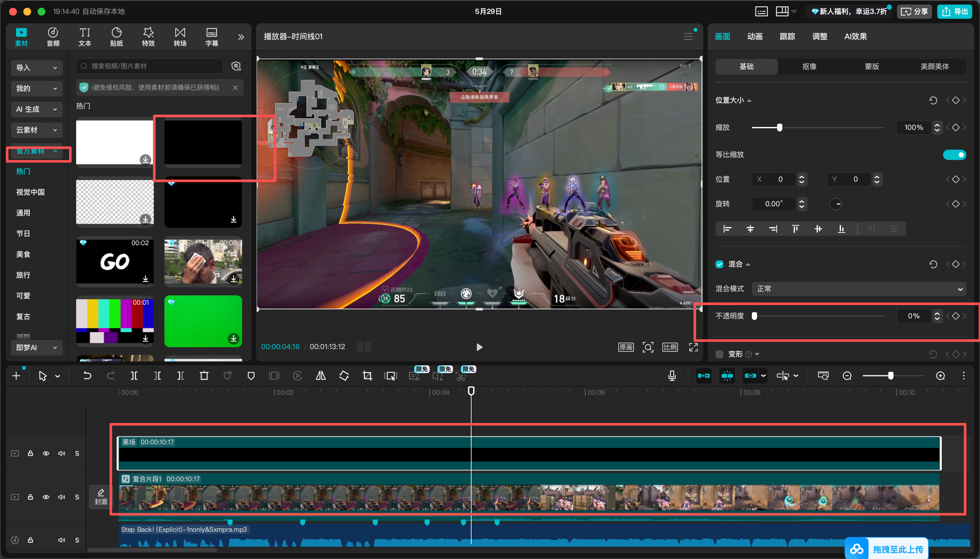Click the 封面 cover edit button
Screen dimensions: 980x559
[101, 497]
